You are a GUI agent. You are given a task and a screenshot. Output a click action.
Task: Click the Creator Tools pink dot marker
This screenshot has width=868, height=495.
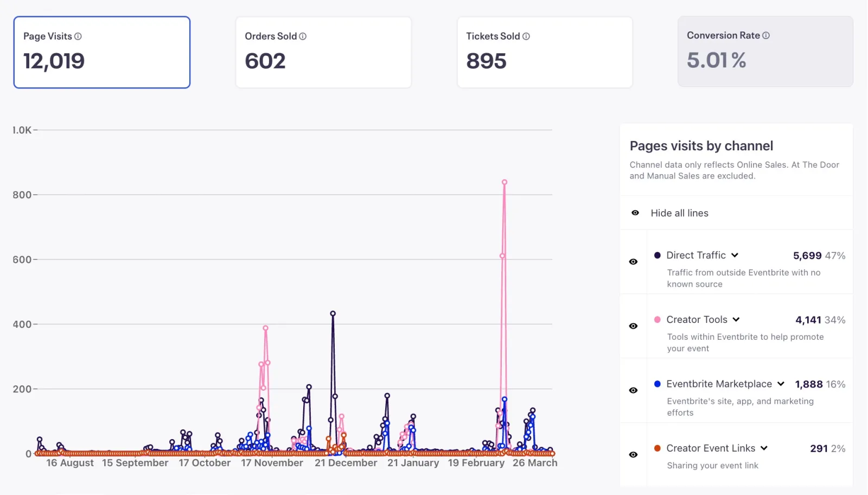pyautogui.click(x=657, y=320)
